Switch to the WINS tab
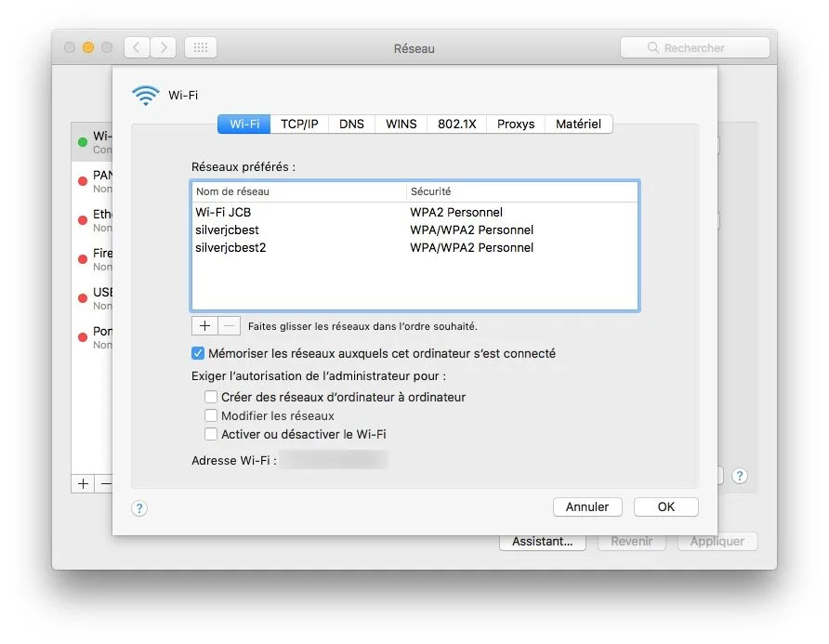The image size is (829, 644). pos(401,124)
